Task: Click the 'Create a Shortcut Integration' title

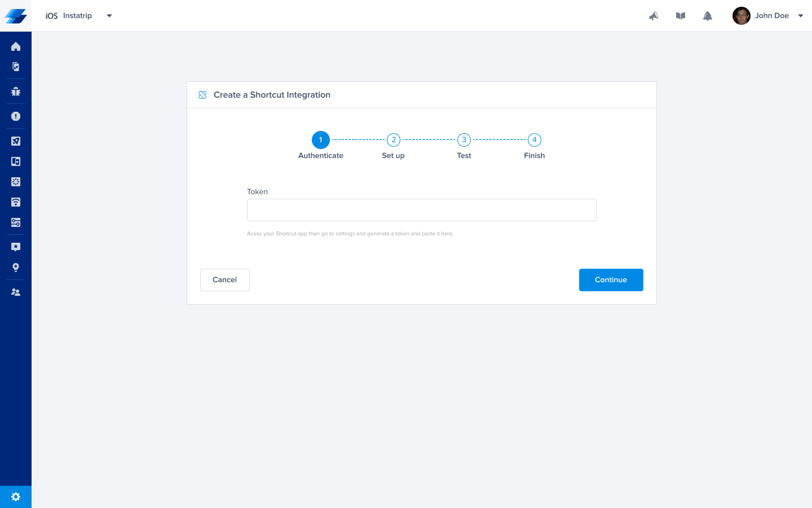Action: click(x=272, y=95)
